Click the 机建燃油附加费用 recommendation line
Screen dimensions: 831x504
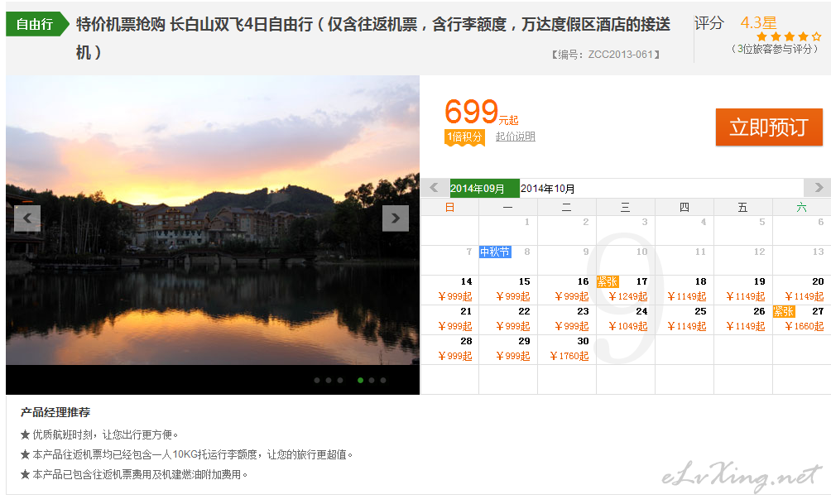tap(134, 474)
